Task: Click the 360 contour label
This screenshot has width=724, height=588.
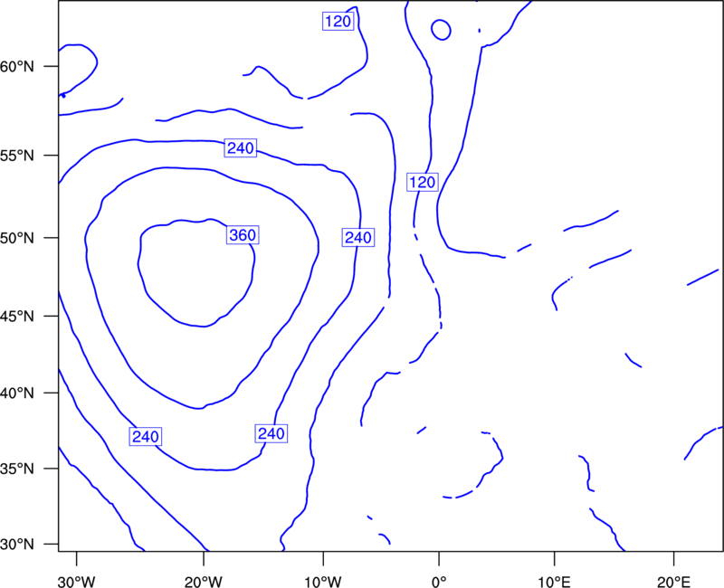Action: point(243,235)
